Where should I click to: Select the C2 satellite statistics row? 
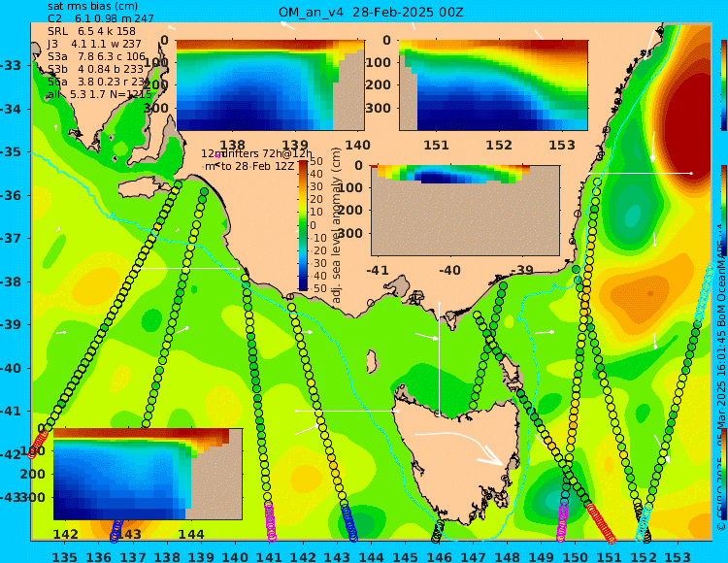click(x=100, y=18)
